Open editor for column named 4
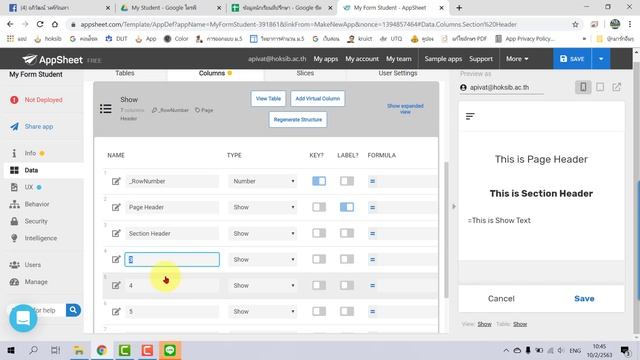The image size is (640, 360). coord(116,285)
